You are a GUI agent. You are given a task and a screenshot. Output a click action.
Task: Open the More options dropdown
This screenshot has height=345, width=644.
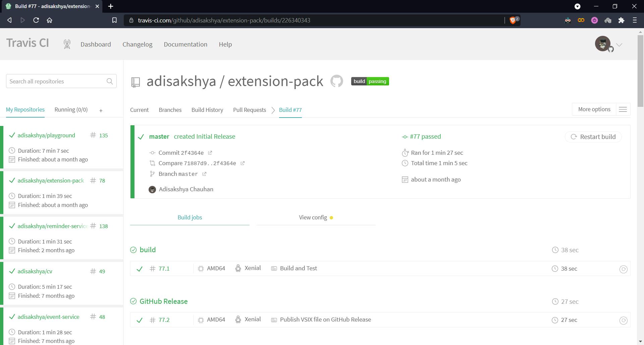click(x=594, y=109)
